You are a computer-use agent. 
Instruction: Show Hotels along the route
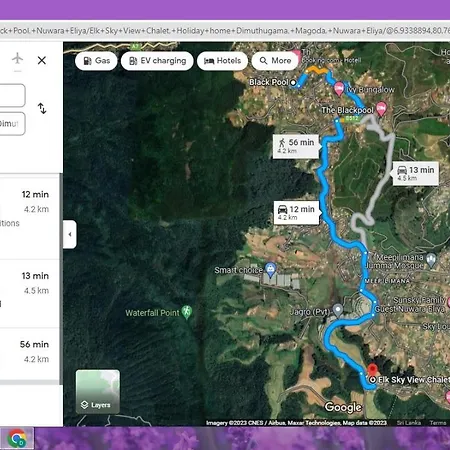[x=222, y=61]
